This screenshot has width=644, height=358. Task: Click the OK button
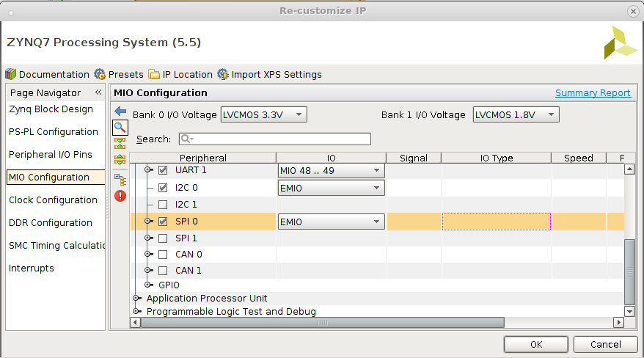point(536,345)
